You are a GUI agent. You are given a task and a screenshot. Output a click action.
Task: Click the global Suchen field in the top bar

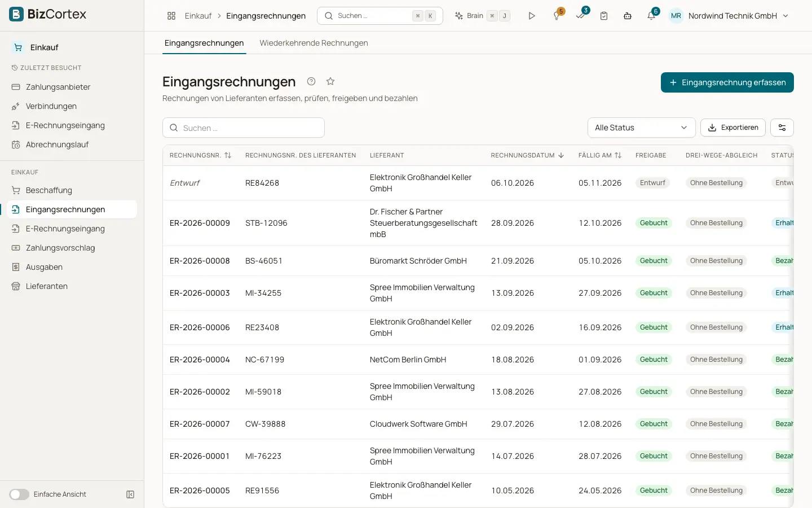coord(380,16)
